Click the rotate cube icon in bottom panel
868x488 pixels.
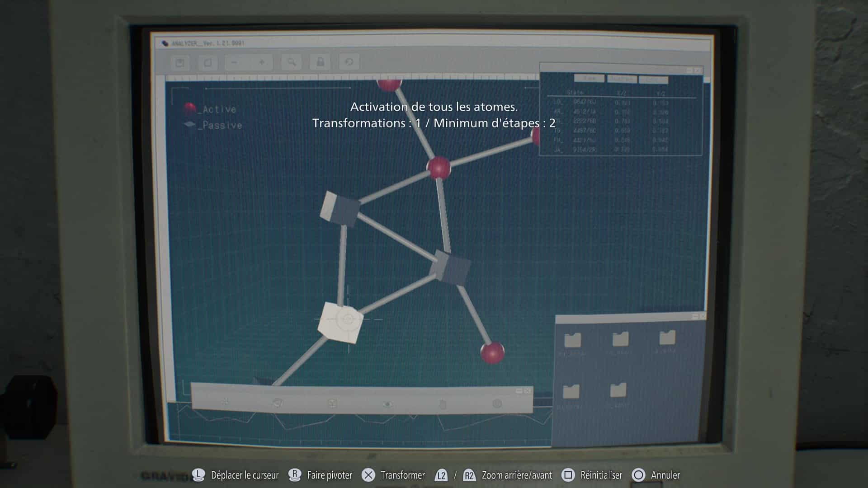[x=278, y=403]
